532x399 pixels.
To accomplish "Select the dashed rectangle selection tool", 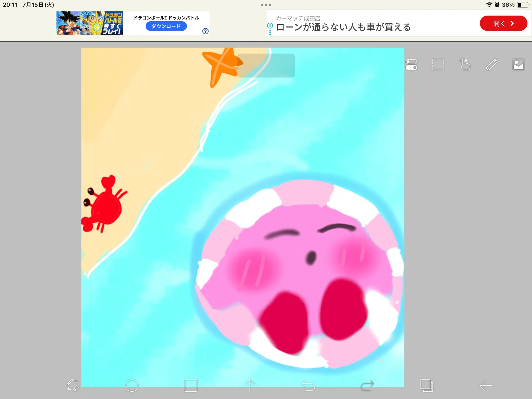I will 438,65.
